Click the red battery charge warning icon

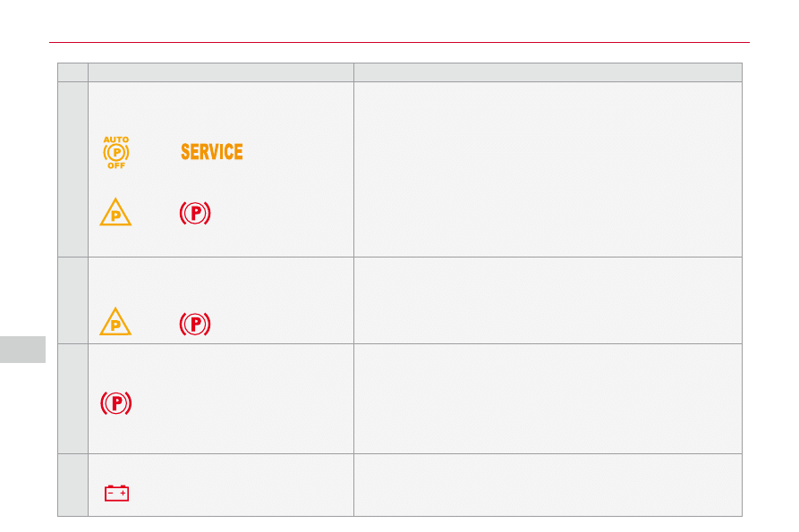(116, 493)
